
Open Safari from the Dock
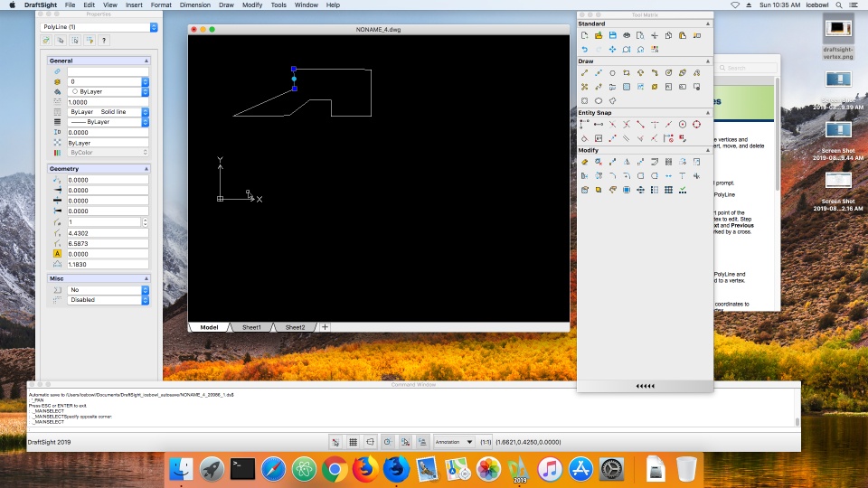(273, 469)
